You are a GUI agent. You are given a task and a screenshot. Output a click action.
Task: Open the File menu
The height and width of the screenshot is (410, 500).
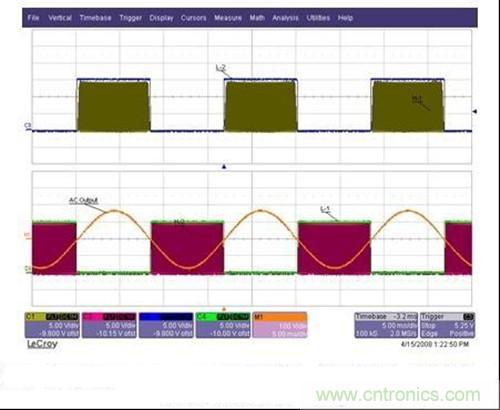[33, 18]
